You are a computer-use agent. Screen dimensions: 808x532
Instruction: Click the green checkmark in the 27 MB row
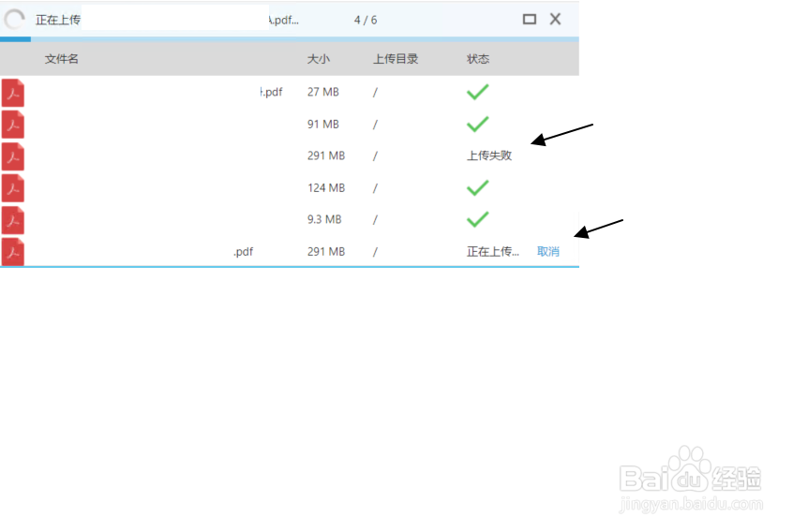[478, 92]
